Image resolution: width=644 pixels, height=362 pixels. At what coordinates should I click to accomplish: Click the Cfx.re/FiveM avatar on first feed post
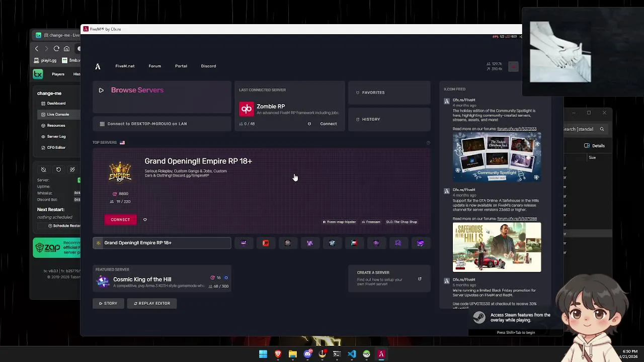(446, 101)
